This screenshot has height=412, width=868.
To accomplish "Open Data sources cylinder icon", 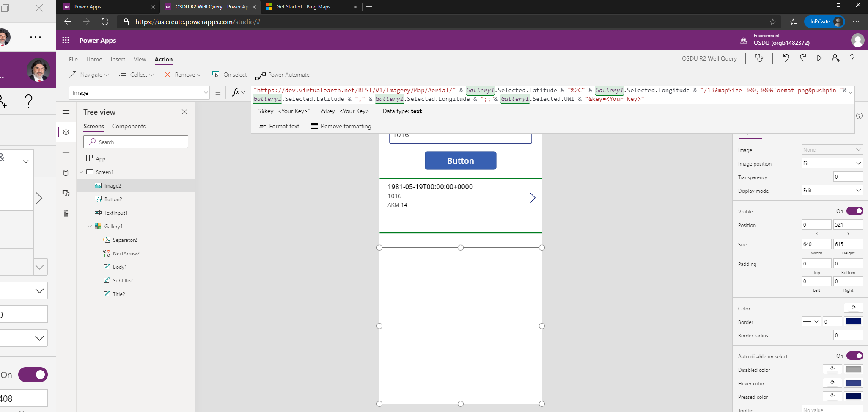I will pos(66,173).
